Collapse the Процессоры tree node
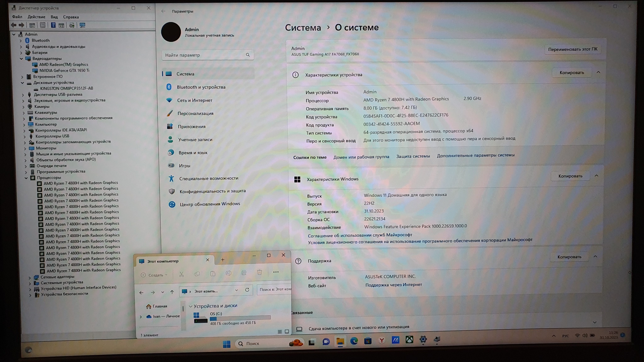Screen dimensions: 644x362 [26, 178]
